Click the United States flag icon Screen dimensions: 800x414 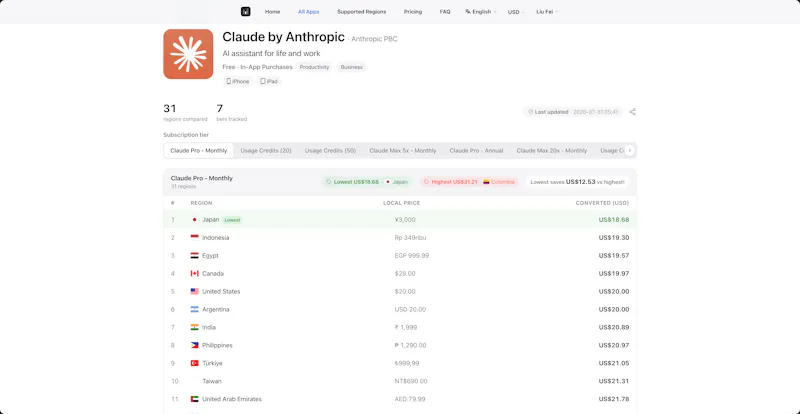coord(194,291)
